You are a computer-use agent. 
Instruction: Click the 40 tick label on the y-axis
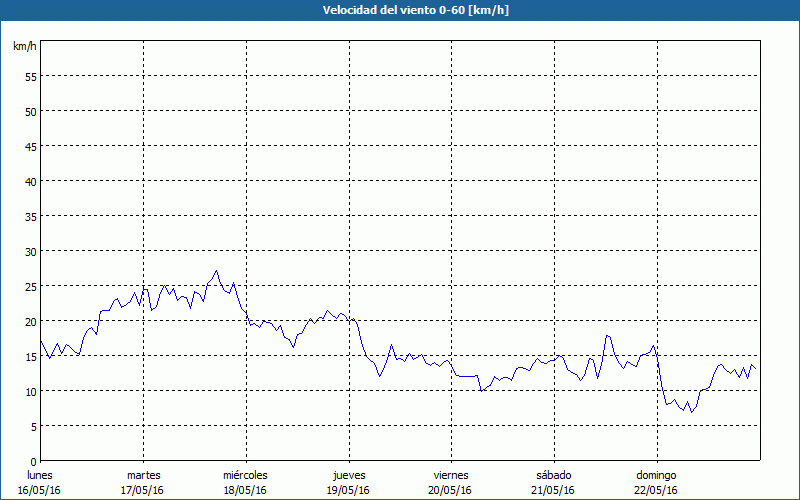point(30,181)
